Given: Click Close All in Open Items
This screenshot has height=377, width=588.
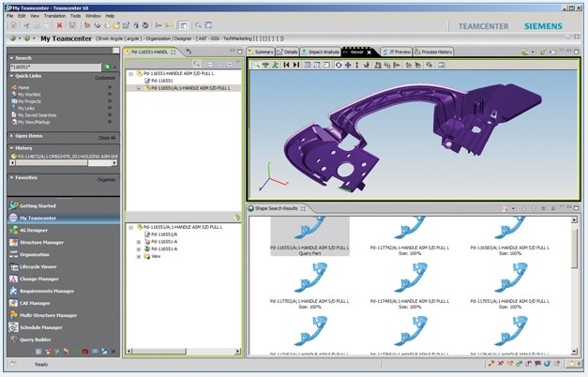Looking at the screenshot, I should click(x=107, y=138).
